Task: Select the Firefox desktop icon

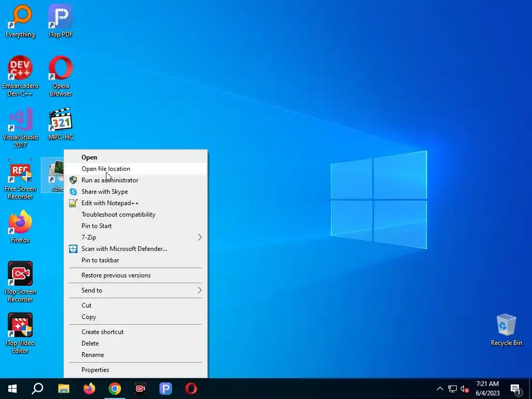Action: (20, 227)
